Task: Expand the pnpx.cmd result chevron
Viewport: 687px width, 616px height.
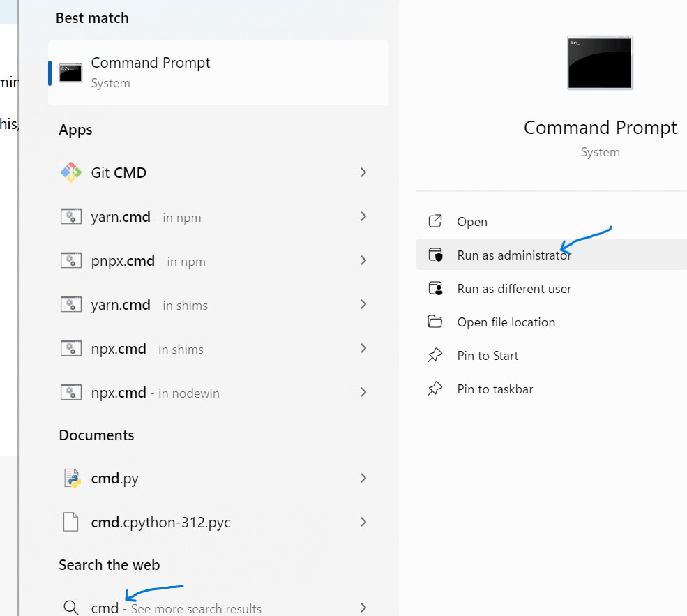Action: click(x=363, y=261)
